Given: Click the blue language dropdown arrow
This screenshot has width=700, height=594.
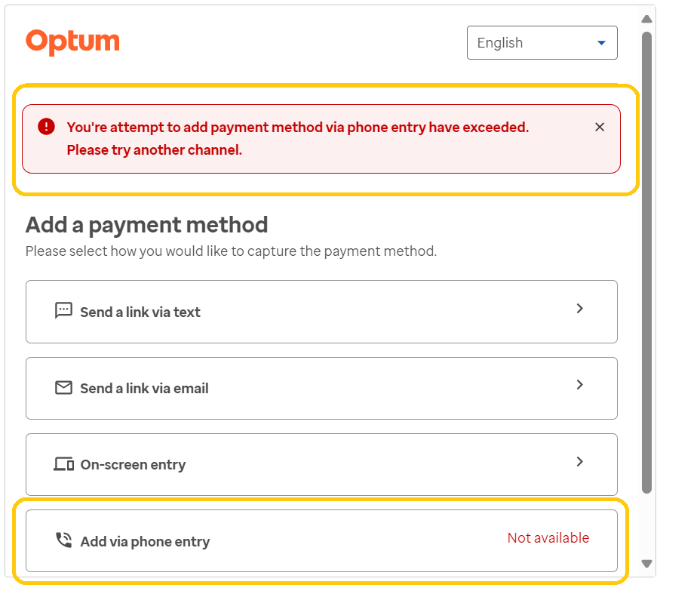Looking at the screenshot, I should 601,43.
